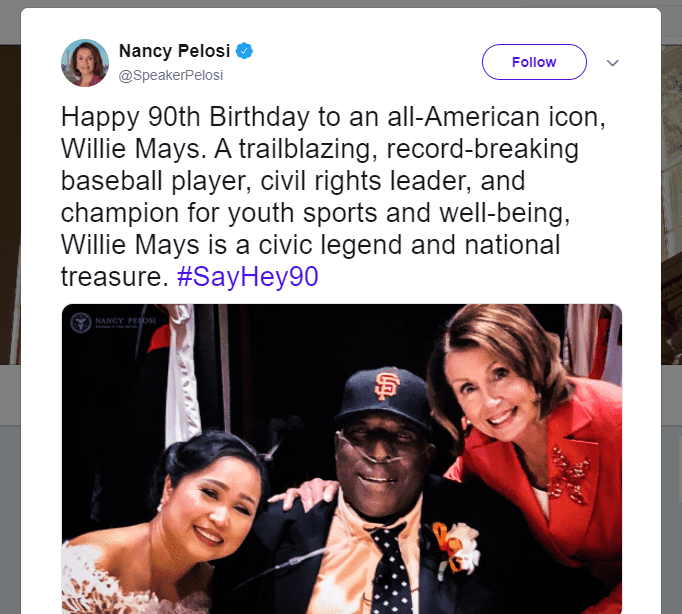The height and width of the screenshot is (614, 682).
Task: Click the polka-dot tie in the photo
Action: pos(391,568)
